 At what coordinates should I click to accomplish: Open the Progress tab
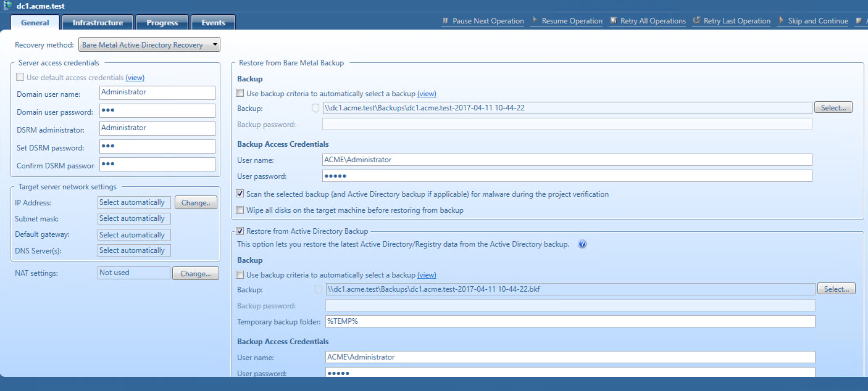tap(162, 23)
